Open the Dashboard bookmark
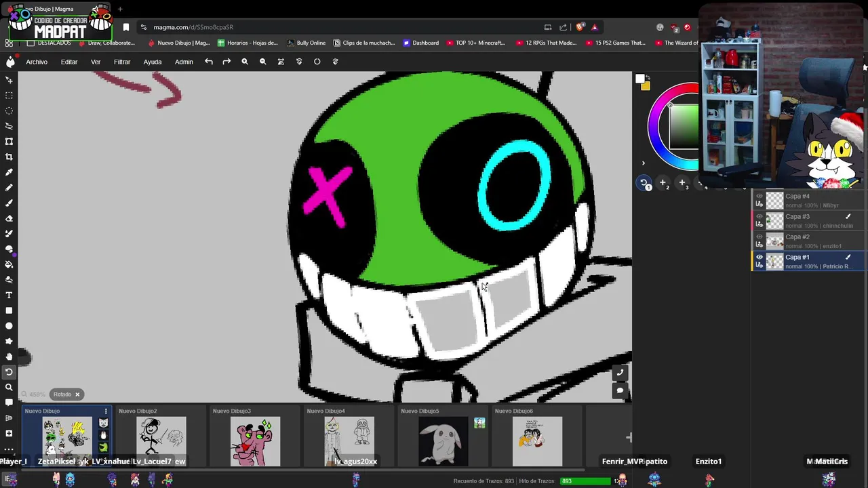Screen dimensions: 868x488 pyautogui.click(x=420, y=43)
